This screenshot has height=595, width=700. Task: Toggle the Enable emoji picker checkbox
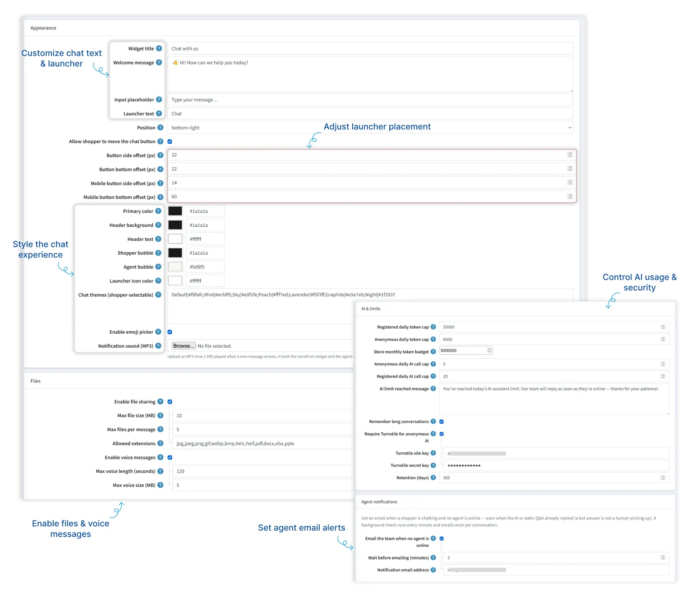(x=170, y=332)
